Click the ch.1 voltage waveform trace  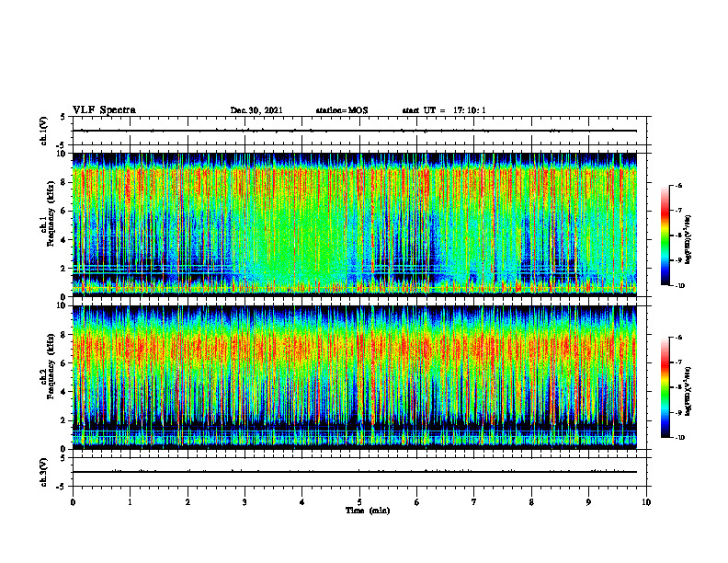(x=354, y=131)
